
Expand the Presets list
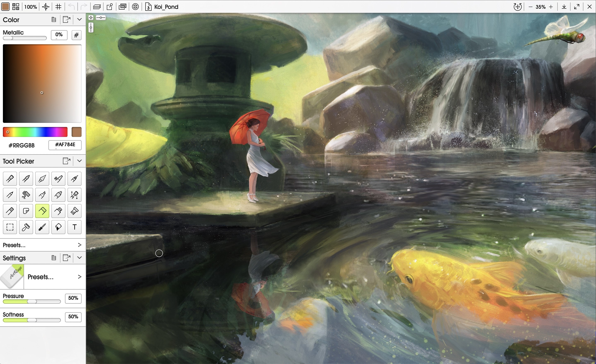coord(79,245)
